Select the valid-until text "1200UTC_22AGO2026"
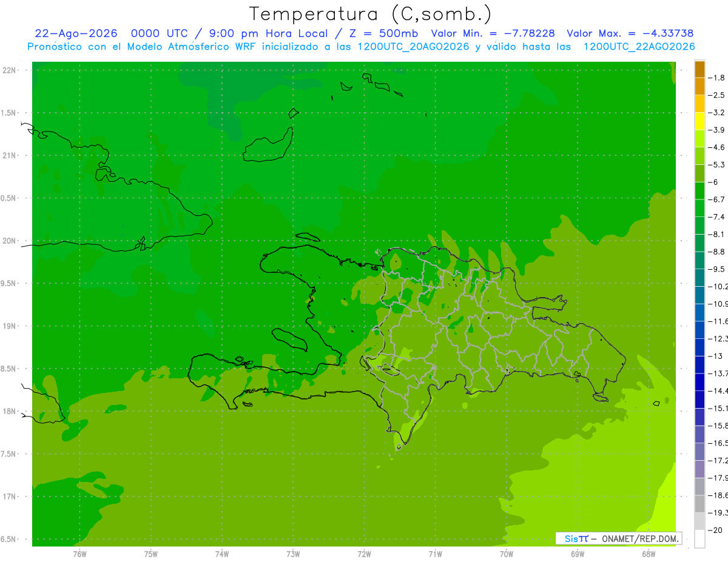Image resolution: width=728 pixels, height=562 pixels. click(x=639, y=47)
